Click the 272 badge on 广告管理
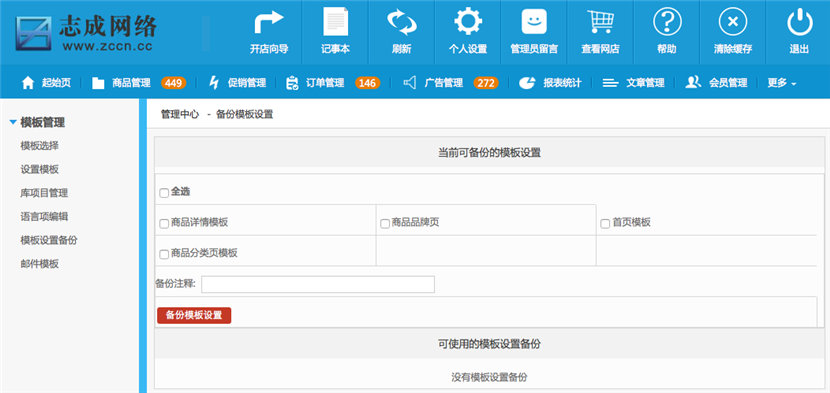The height and width of the screenshot is (393, 830). click(485, 83)
